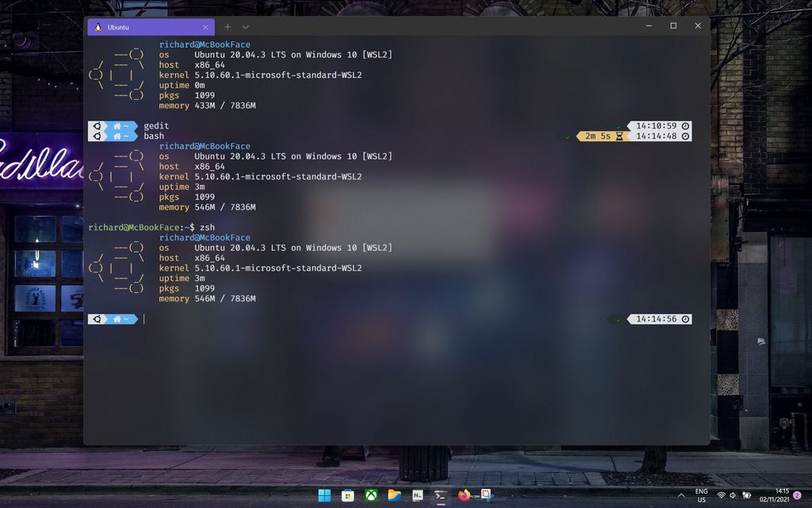This screenshot has height=508, width=812.
Task: Click the Windows Terminal icon in the taskbar
Action: 439,495
